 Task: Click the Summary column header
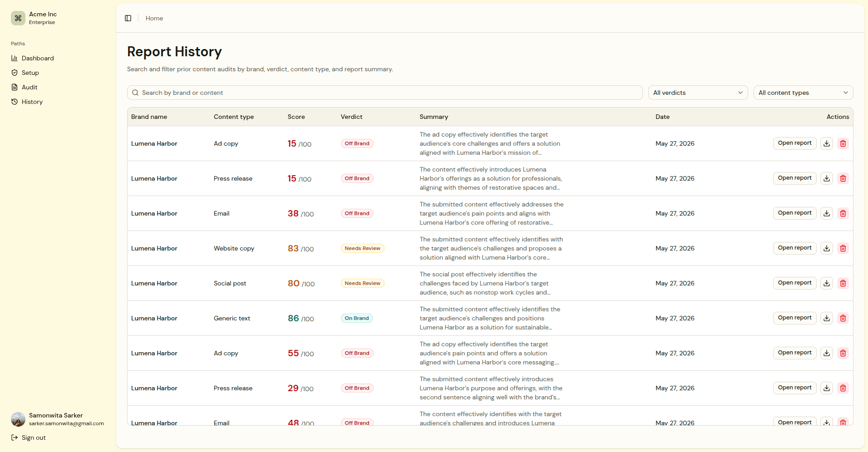[x=434, y=117]
